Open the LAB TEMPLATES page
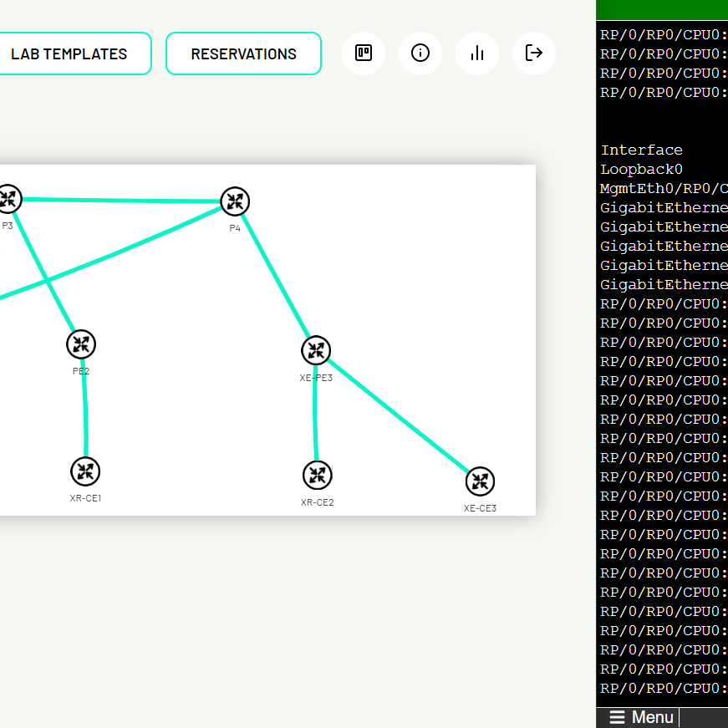Viewport: 728px width, 728px height. [x=69, y=53]
